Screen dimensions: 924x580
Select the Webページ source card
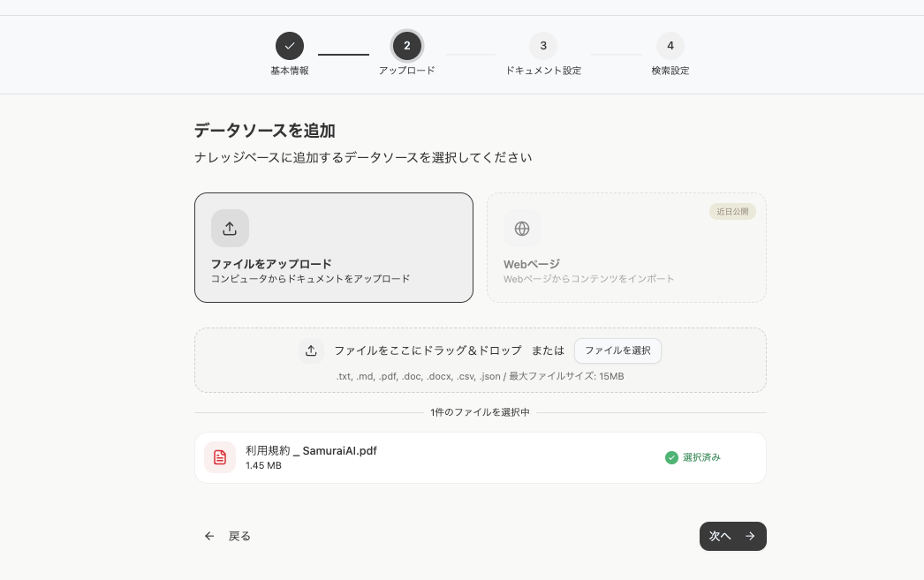(626, 247)
